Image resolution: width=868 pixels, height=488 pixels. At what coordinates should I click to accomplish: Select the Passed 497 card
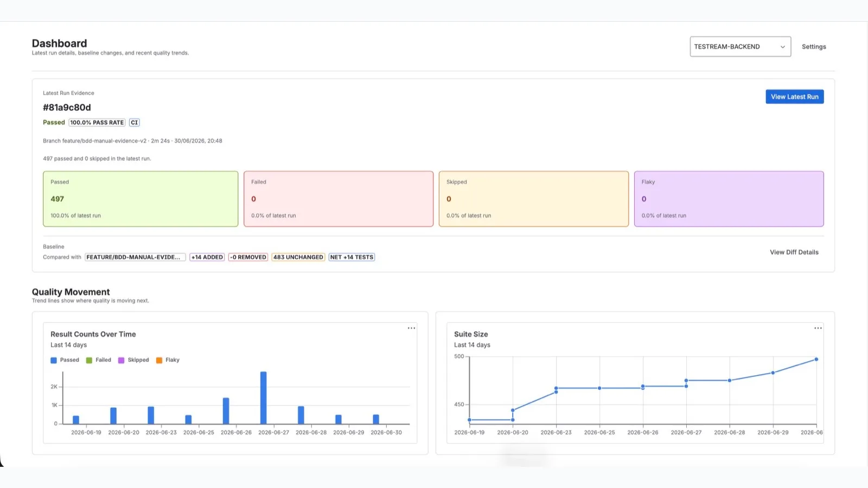pos(141,199)
